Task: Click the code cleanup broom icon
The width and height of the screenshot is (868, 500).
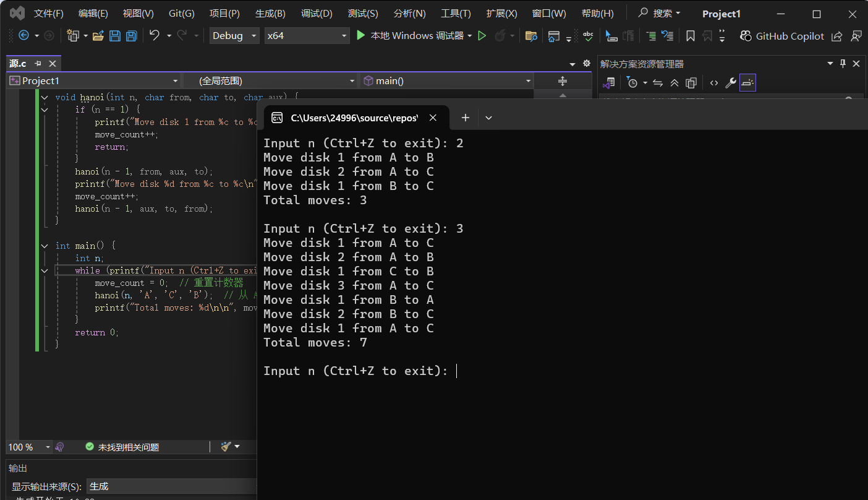Action: click(226, 446)
